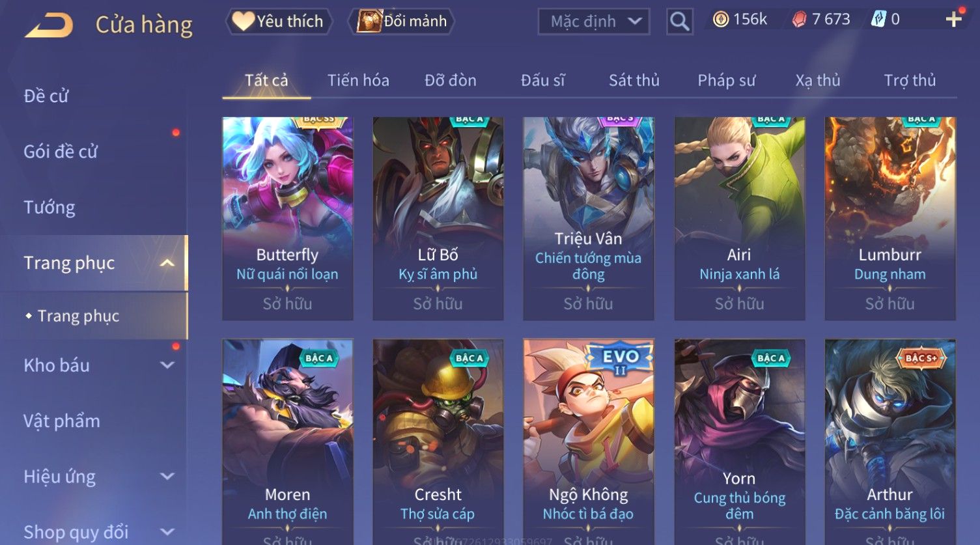Viewport: 980px width, 545px height.
Task: Select Butterfly Nữ quái nổi loạn skin
Action: [287, 219]
